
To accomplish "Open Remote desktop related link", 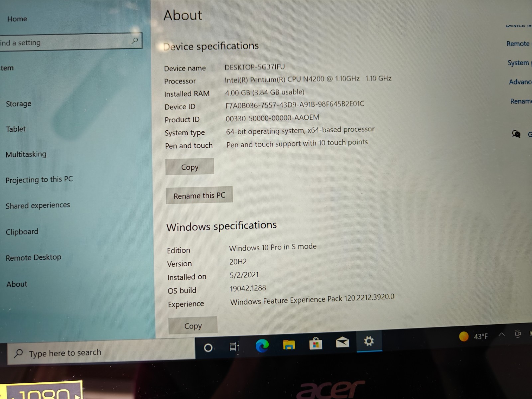I will 519,44.
